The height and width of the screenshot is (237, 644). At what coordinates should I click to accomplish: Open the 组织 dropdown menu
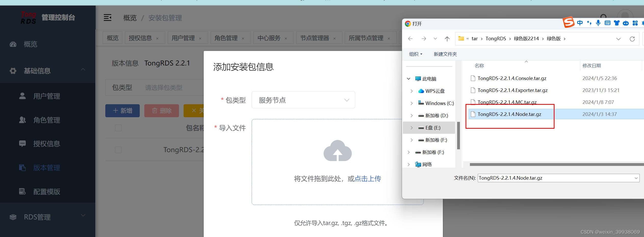pos(416,54)
